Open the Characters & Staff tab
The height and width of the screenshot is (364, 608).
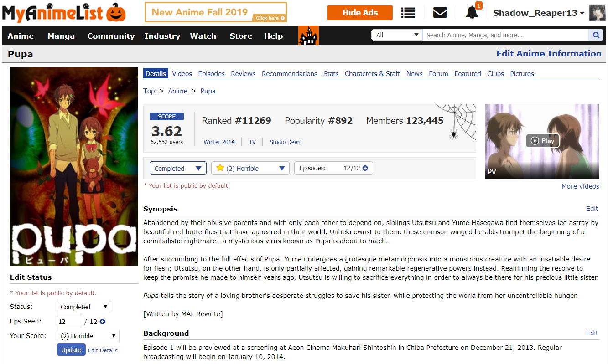pos(372,74)
